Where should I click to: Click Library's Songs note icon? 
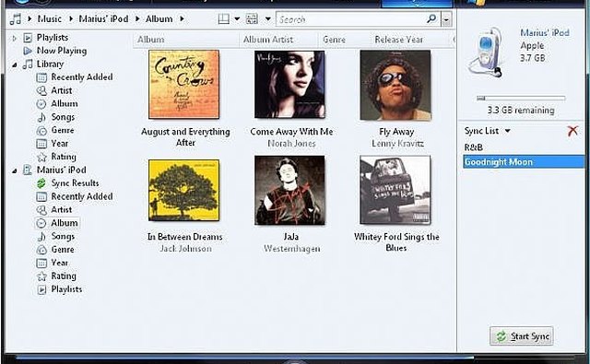pyautogui.click(x=41, y=117)
